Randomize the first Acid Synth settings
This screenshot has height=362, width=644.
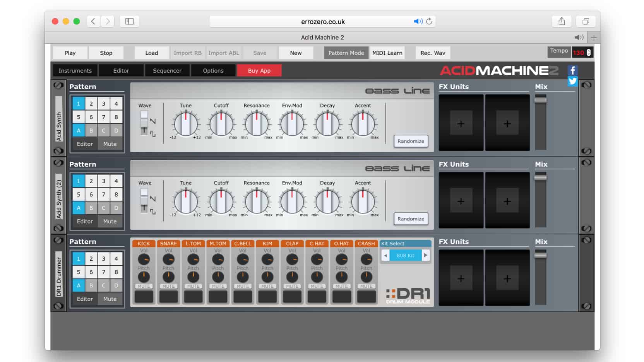click(x=411, y=141)
